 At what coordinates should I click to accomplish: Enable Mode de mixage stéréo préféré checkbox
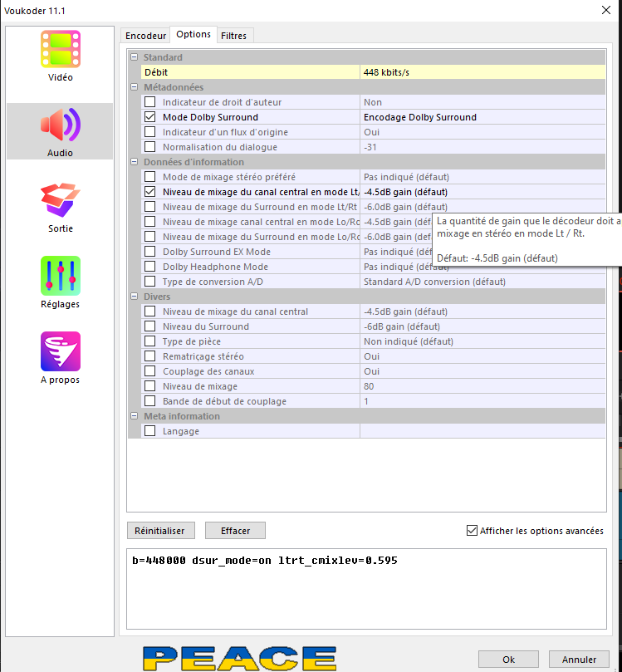pos(150,177)
